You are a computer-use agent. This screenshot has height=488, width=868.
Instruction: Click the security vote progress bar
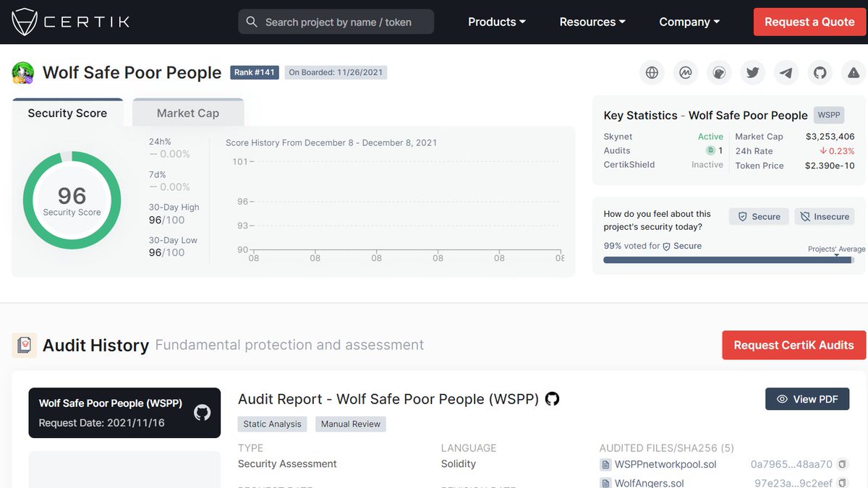[728, 260]
